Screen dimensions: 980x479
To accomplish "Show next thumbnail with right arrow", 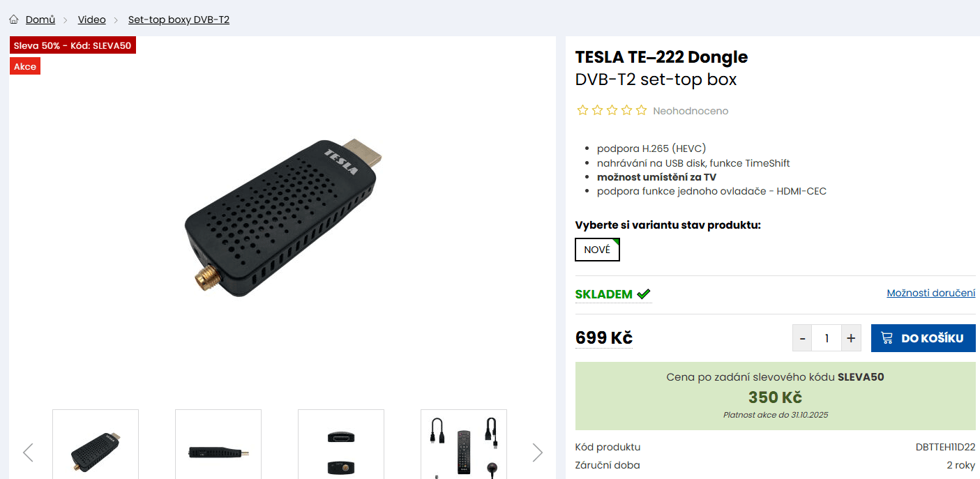I will 537,453.
